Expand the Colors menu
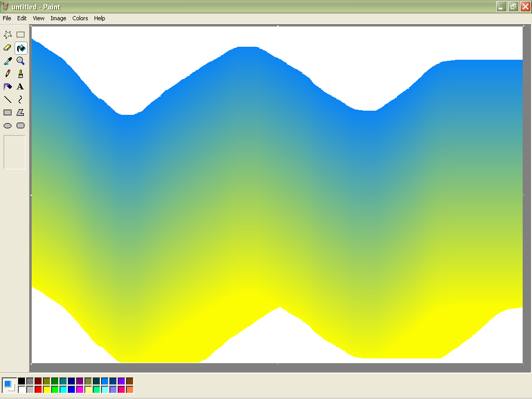 [x=80, y=18]
